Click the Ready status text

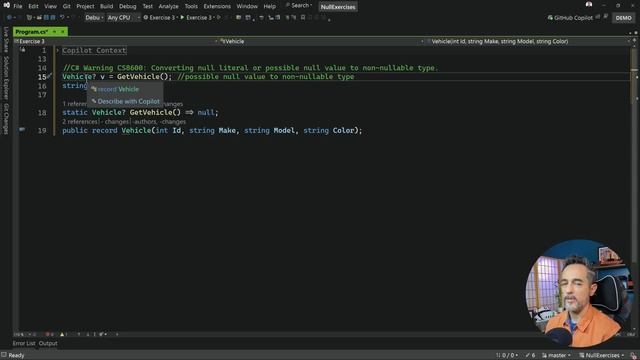click(x=16, y=356)
